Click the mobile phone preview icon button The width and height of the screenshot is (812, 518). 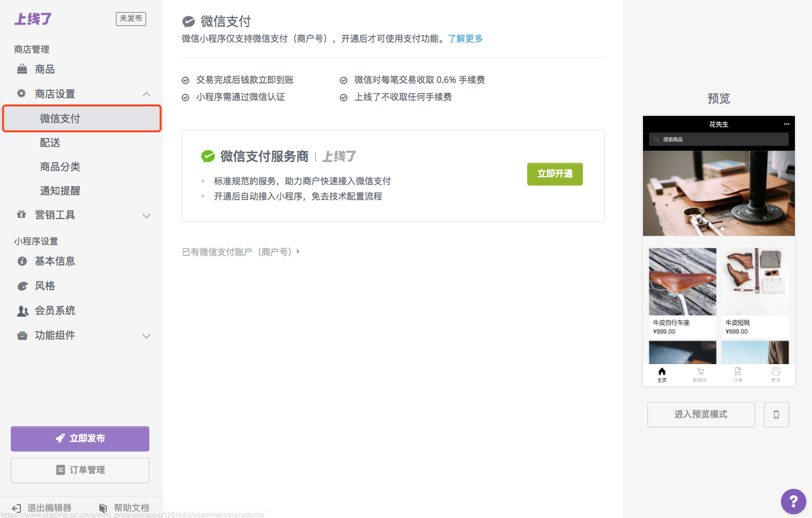[x=777, y=415]
